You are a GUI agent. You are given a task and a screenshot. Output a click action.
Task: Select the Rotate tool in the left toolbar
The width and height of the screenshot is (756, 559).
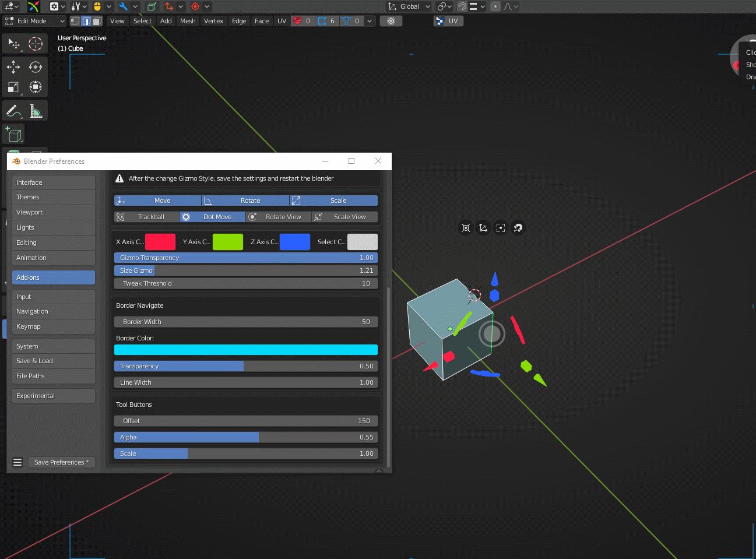click(x=36, y=67)
